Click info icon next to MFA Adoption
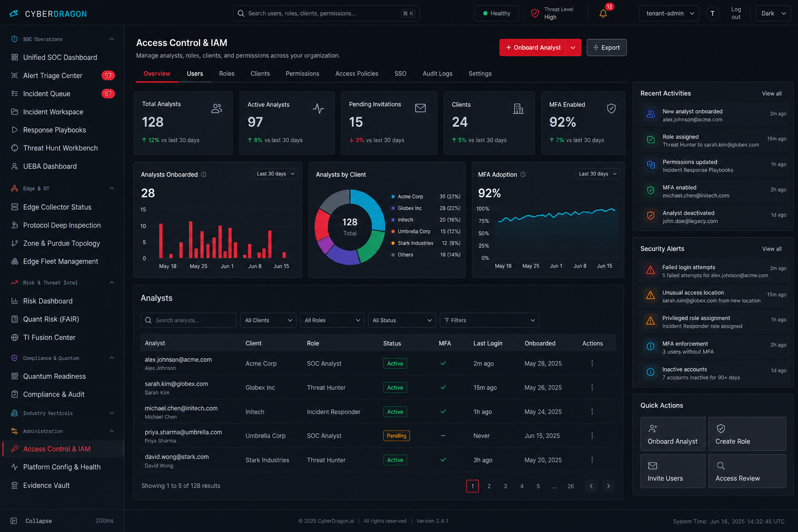The width and height of the screenshot is (798, 532). pos(523,175)
